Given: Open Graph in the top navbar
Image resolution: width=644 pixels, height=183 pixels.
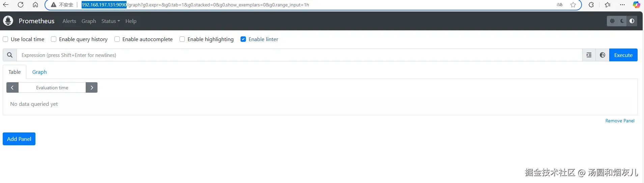Looking at the screenshot, I should [89, 21].
